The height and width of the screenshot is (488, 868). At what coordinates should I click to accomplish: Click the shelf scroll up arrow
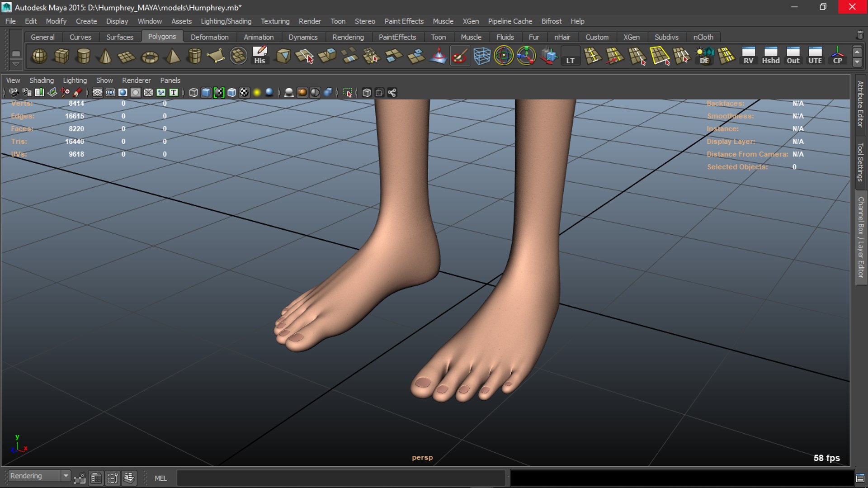tap(857, 52)
